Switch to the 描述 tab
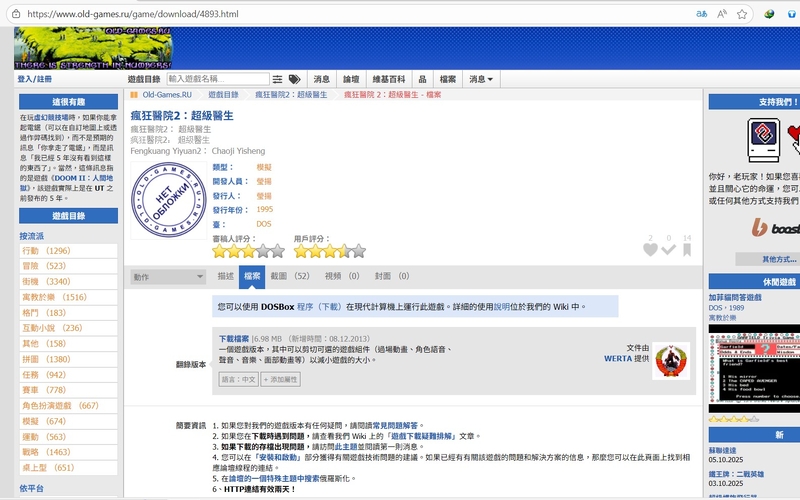800x500 pixels. point(226,276)
